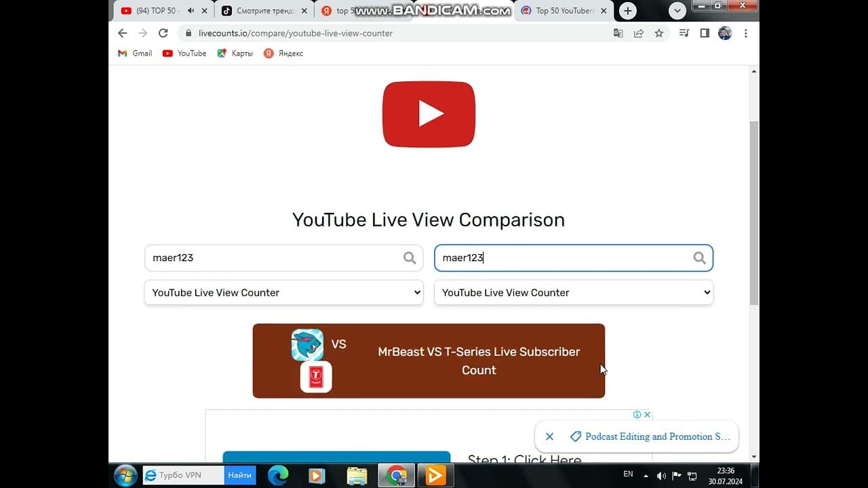Open File Explorer from the taskbar
The height and width of the screenshot is (488, 868).
(357, 476)
